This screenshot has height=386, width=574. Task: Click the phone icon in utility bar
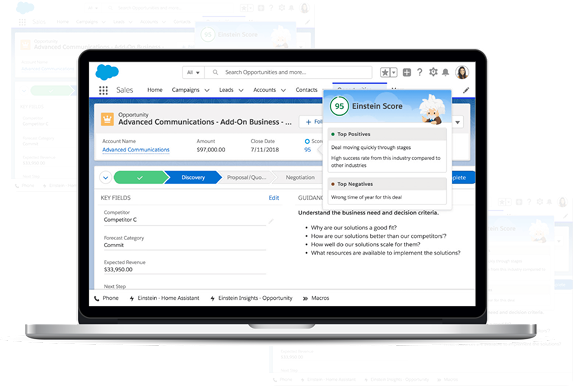[x=97, y=298]
